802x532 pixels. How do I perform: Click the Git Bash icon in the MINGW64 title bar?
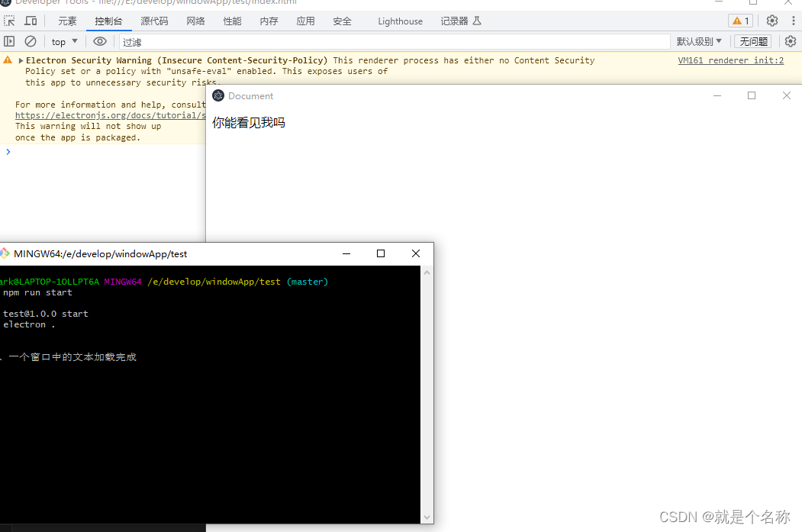(5, 253)
